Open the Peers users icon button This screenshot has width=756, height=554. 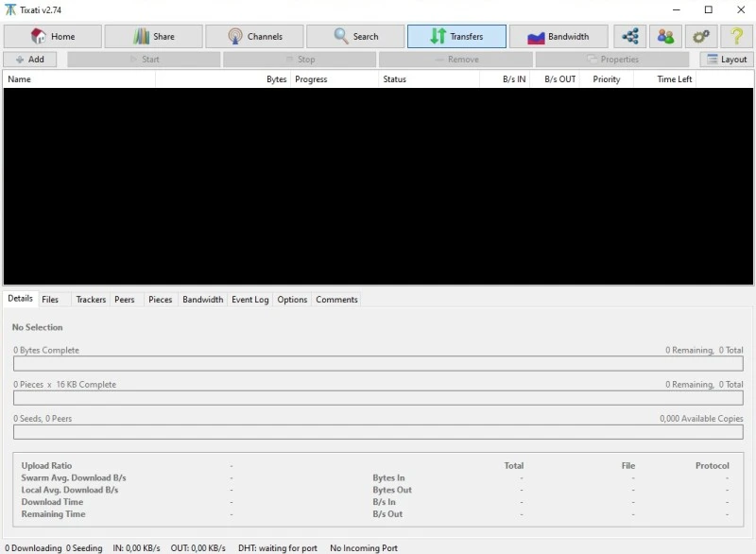click(665, 37)
